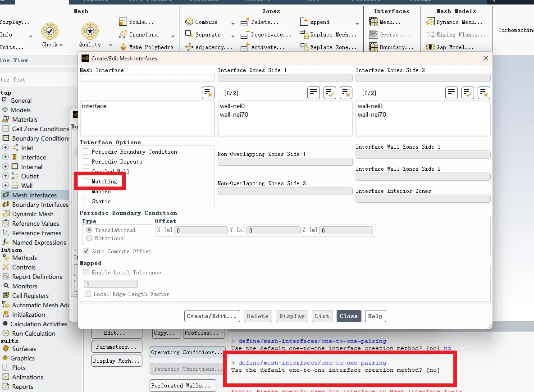This screenshot has width=534, height=392.
Task: Open the Append dropdown arrow
Action: [x=357, y=24]
